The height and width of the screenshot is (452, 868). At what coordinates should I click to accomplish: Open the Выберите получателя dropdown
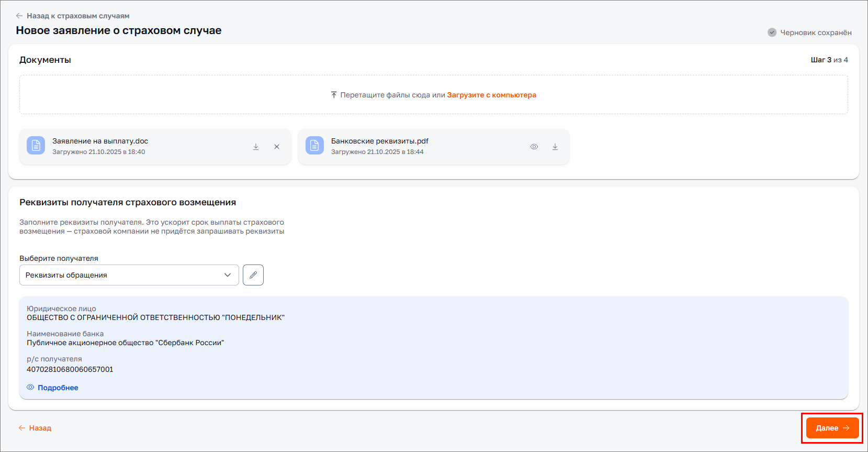[x=129, y=275]
